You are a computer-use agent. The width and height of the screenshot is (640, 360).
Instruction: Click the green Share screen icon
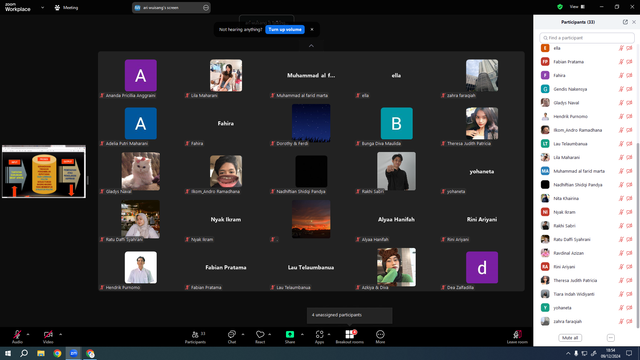click(290, 334)
